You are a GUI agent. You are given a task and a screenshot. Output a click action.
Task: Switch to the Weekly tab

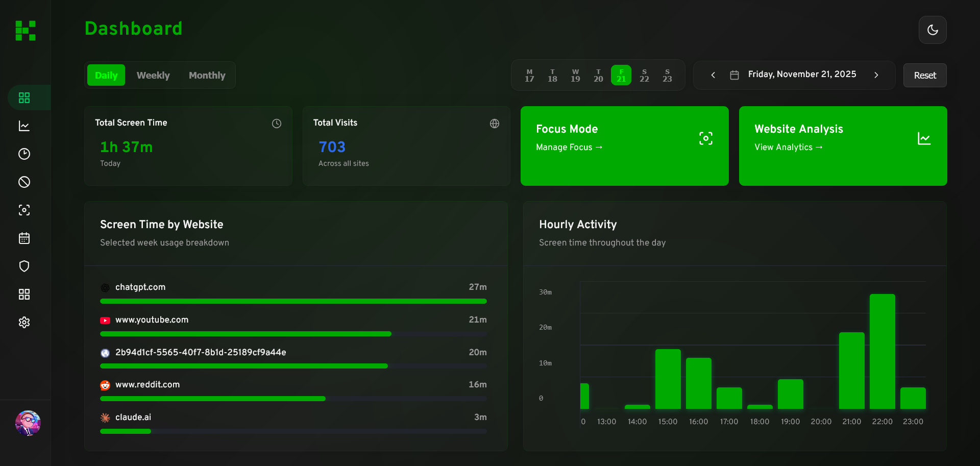click(153, 75)
